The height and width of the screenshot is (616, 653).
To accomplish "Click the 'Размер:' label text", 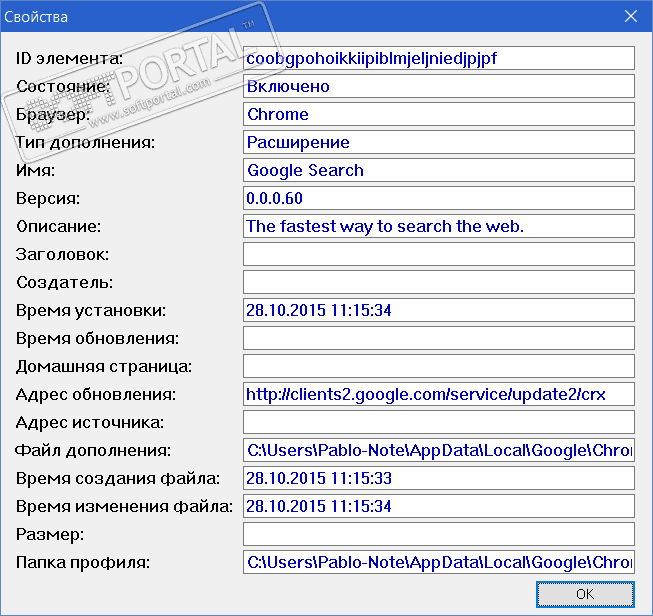I will [50, 534].
